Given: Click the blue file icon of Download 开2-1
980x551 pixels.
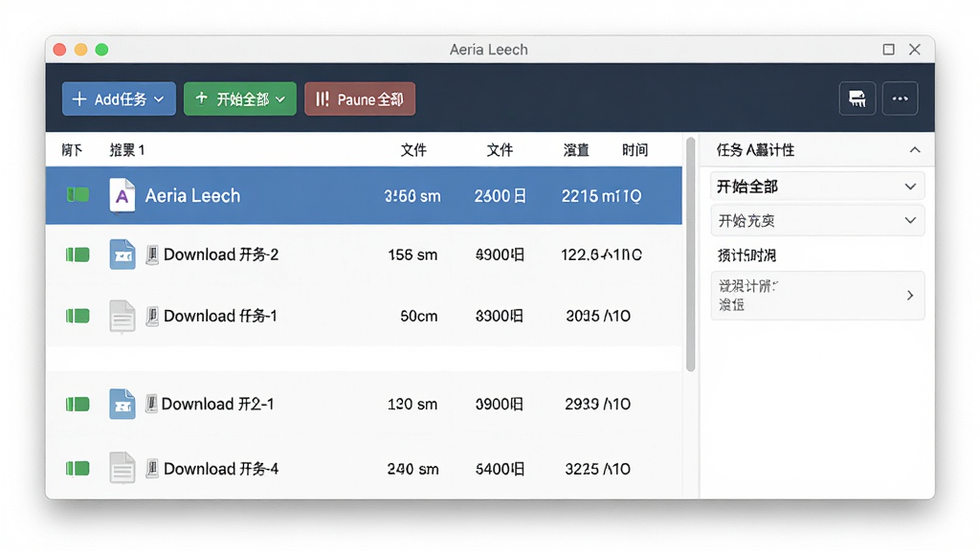Looking at the screenshot, I should [122, 405].
